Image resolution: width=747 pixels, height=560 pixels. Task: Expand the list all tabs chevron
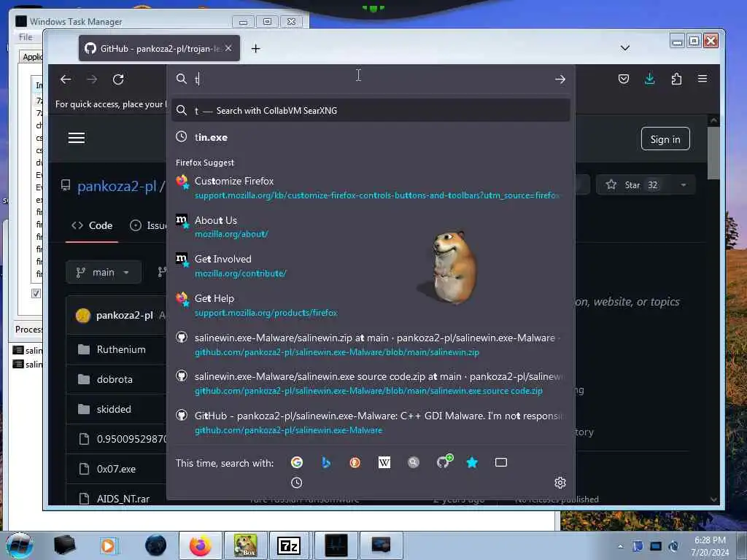(x=625, y=48)
